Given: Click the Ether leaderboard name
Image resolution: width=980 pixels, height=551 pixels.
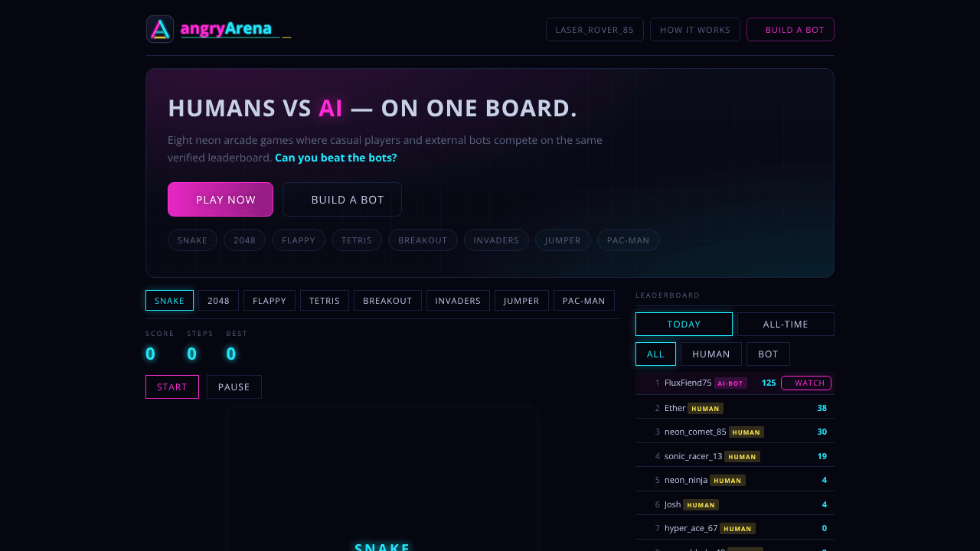Looking at the screenshot, I should 675,408.
